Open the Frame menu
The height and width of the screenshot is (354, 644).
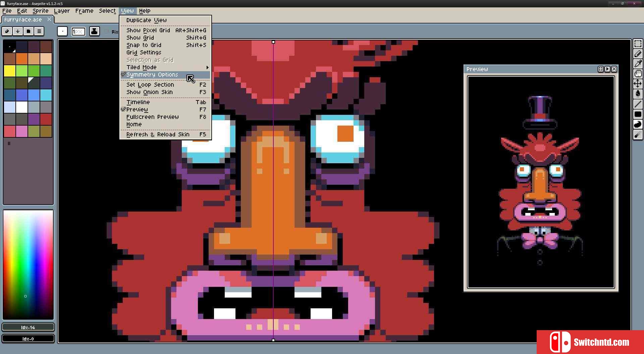pyautogui.click(x=84, y=11)
